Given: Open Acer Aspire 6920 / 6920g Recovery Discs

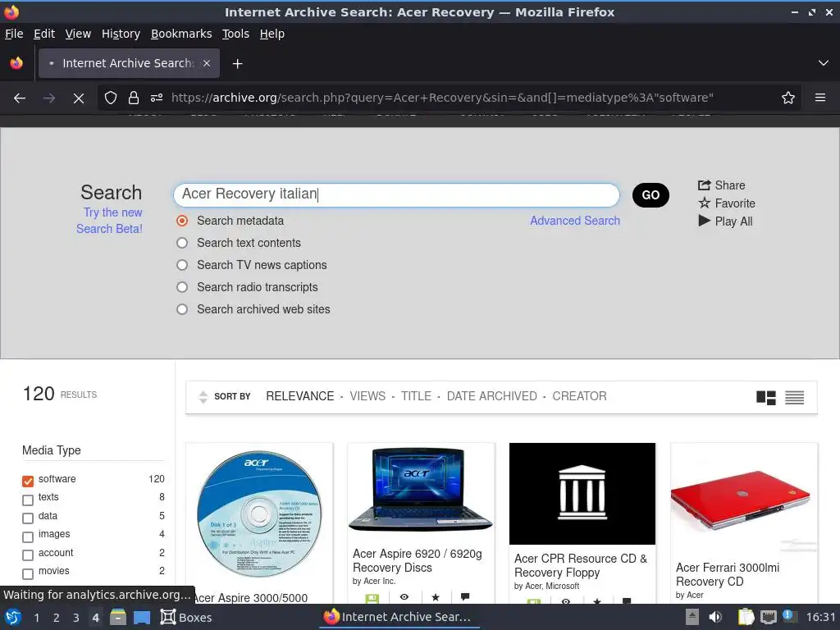Looking at the screenshot, I should tap(418, 560).
